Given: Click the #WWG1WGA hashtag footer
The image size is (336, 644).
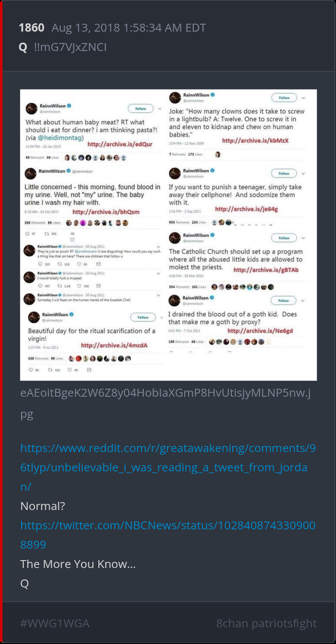Looking at the screenshot, I should (x=55, y=623).
